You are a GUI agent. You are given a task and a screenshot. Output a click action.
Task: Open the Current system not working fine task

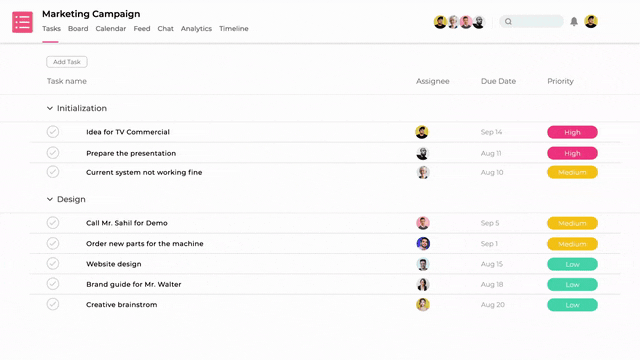pyautogui.click(x=144, y=172)
